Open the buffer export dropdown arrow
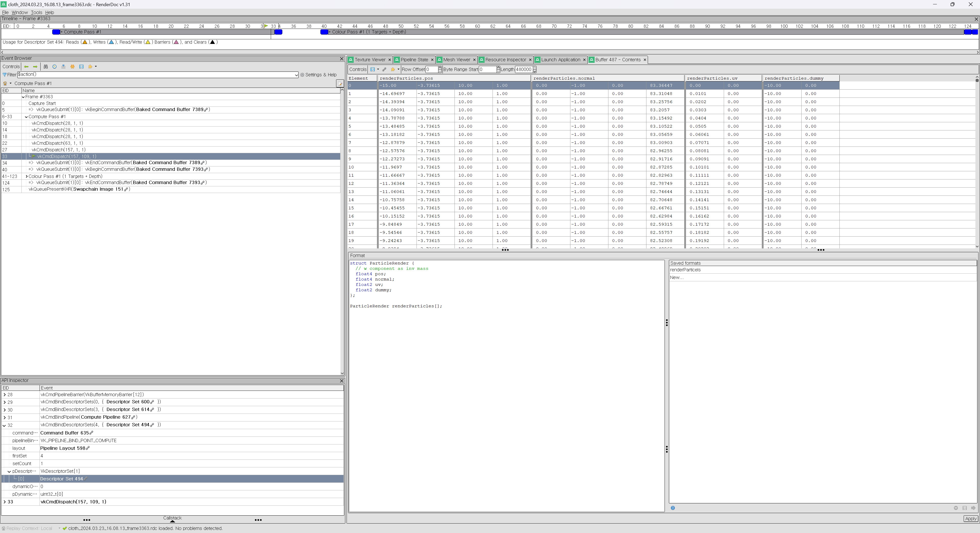 click(378, 70)
